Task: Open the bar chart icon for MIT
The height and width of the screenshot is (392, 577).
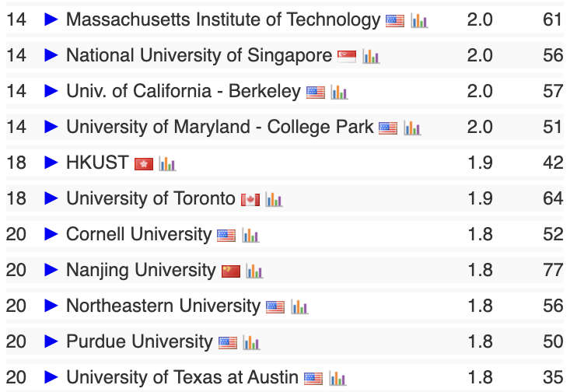Action: [x=419, y=21]
